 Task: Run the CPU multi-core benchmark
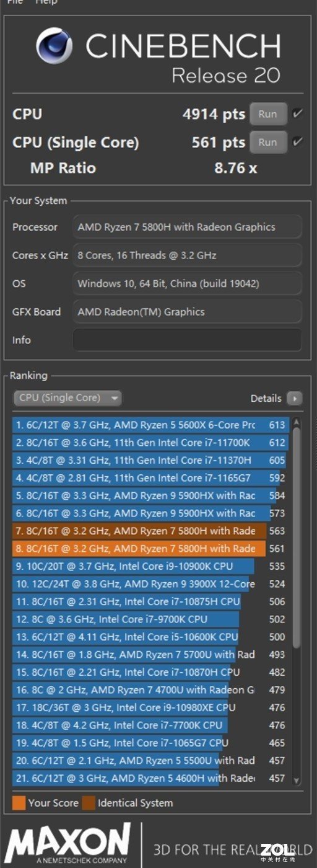coord(268,114)
